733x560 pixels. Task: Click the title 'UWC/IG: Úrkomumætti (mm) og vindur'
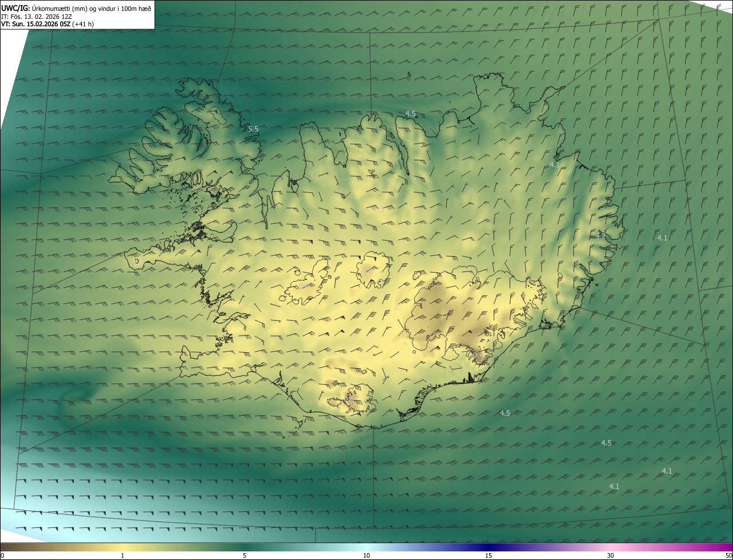coord(76,8)
